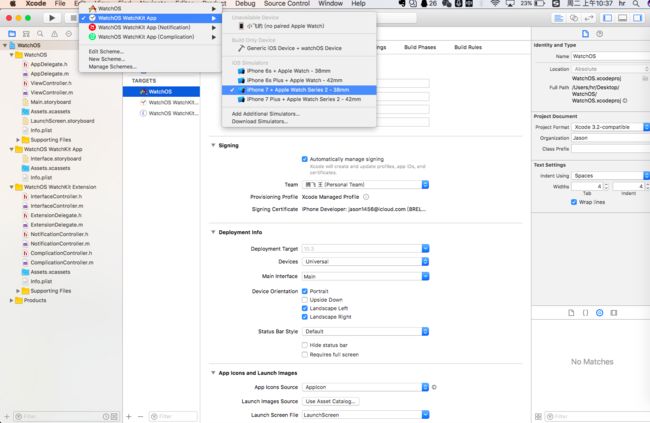650x423 pixels.
Task: Uncheck Landscape Right orientation
Action: (x=305, y=317)
